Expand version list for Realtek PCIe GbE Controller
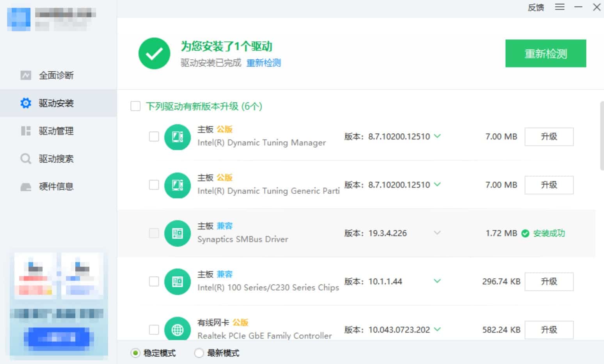Image resolution: width=604 pixels, height=364 pixels. [x=437, y=329]
